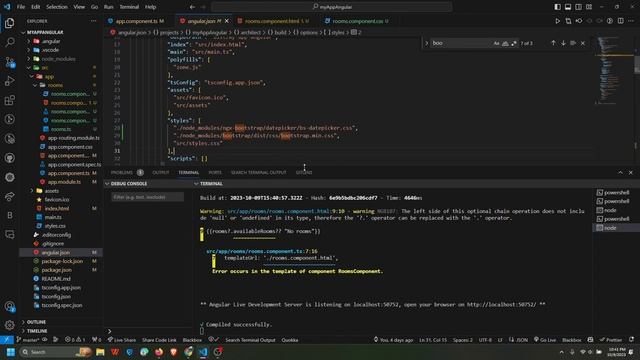The width and height of the screenshot is (640, 360).
Task: Switch to PORTS panel tab
Action: (x=215, y=173)
